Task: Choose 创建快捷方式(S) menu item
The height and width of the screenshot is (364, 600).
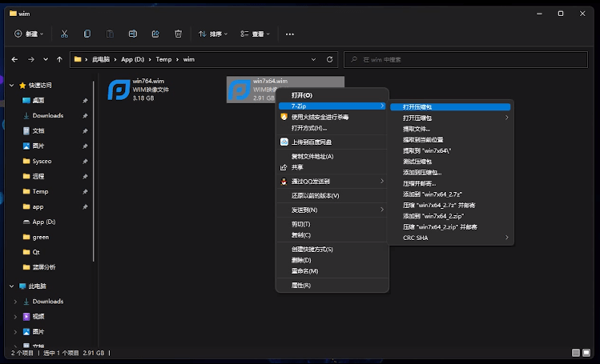Action: pos(332,249)
